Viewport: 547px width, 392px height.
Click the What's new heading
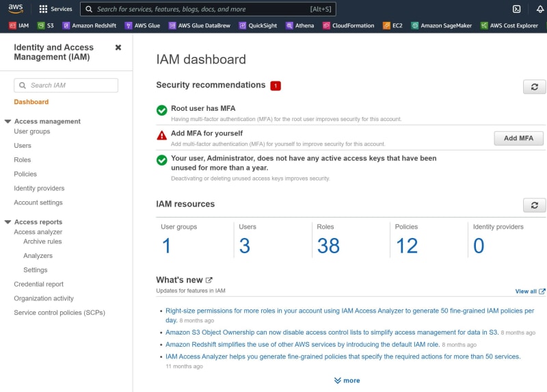tap(179, 280)
